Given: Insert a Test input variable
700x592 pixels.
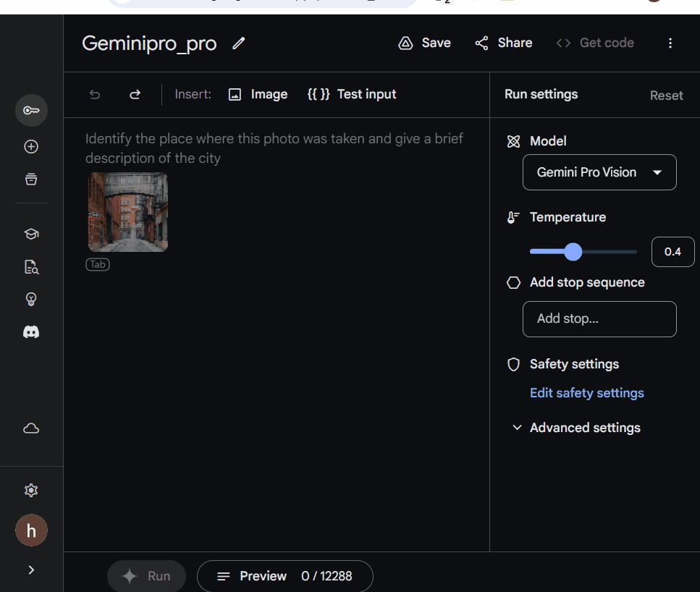Looking at the screenshot, I should click(x=352, y=95).
